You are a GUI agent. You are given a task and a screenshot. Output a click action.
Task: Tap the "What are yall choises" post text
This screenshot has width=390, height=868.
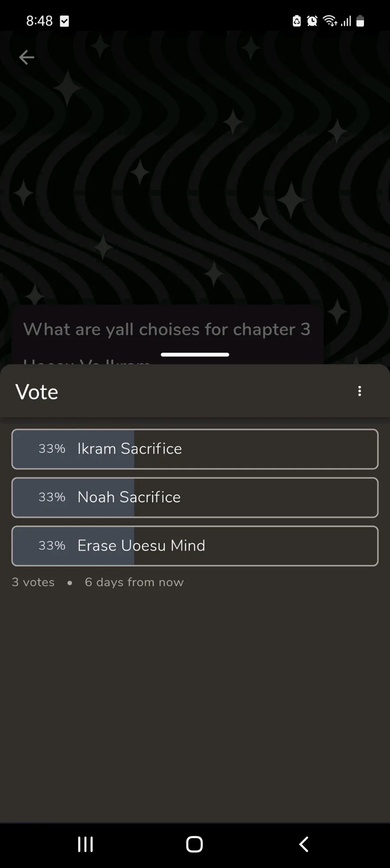tap(167, 330)
